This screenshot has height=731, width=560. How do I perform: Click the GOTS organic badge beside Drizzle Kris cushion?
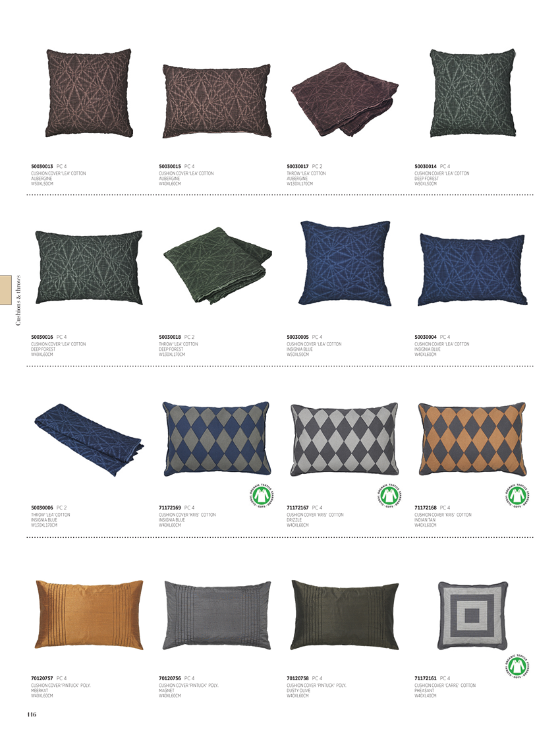click(x=389, y=495)
